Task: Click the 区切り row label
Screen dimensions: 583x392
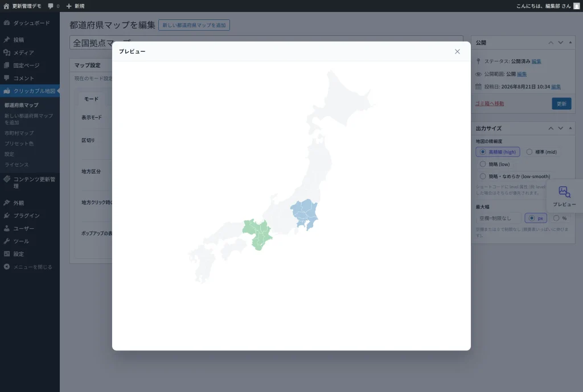Action: 88,140
